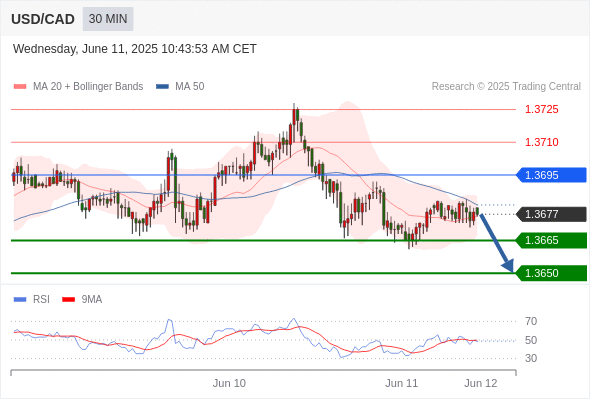
Task: Click the black 1.3677 current price tag
Action: tap(551, 214)
